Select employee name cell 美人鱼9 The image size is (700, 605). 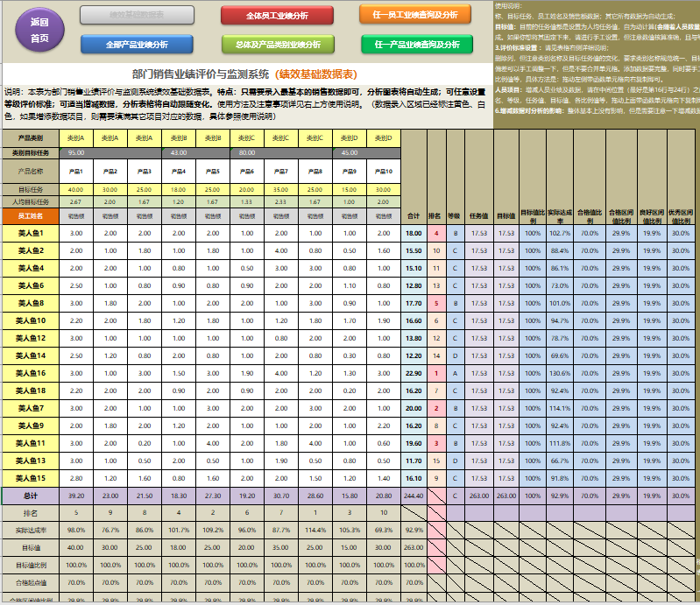coord(31,426)
